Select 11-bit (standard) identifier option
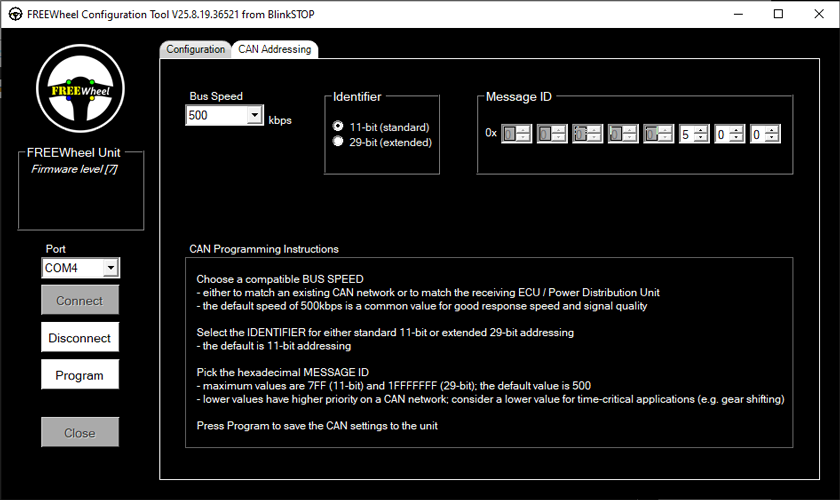The width and height of the screenshot is (840, 500). pyautogui.click(x=338, y=127)
